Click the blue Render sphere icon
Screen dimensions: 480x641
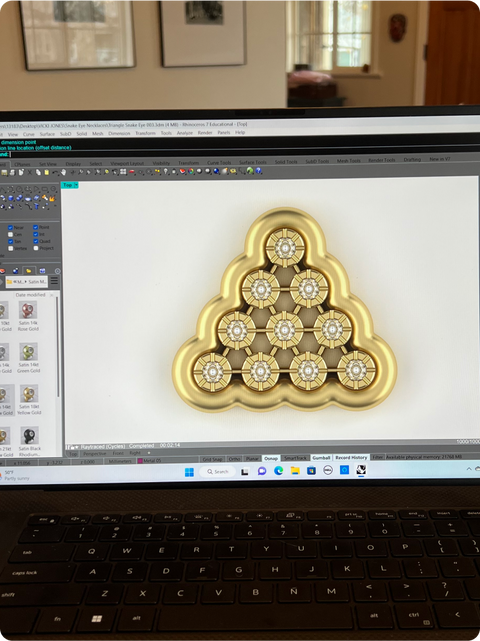tap(216, 171)
